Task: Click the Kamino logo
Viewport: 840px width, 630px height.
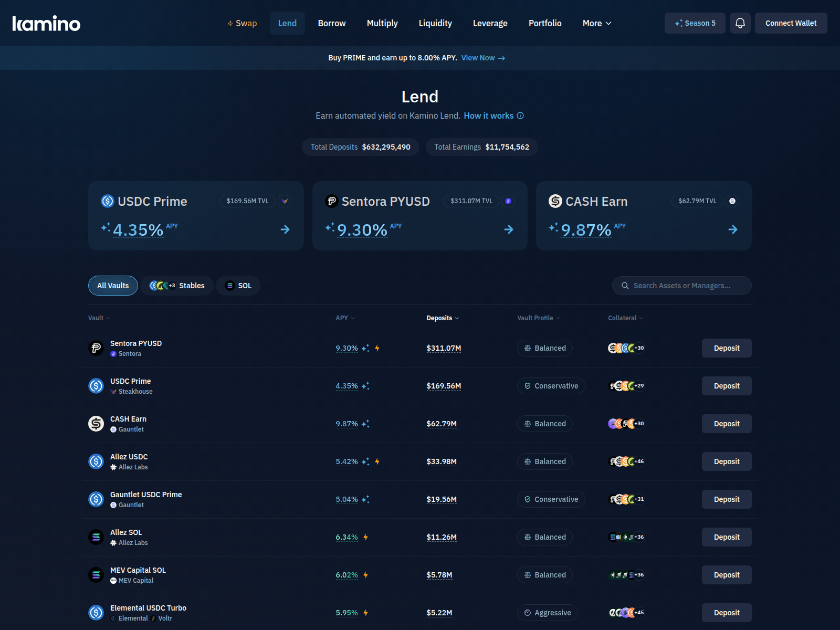Action: pos(46,23)
